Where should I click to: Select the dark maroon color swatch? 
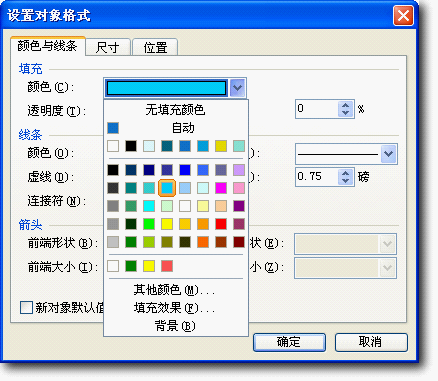coord(239,242)
